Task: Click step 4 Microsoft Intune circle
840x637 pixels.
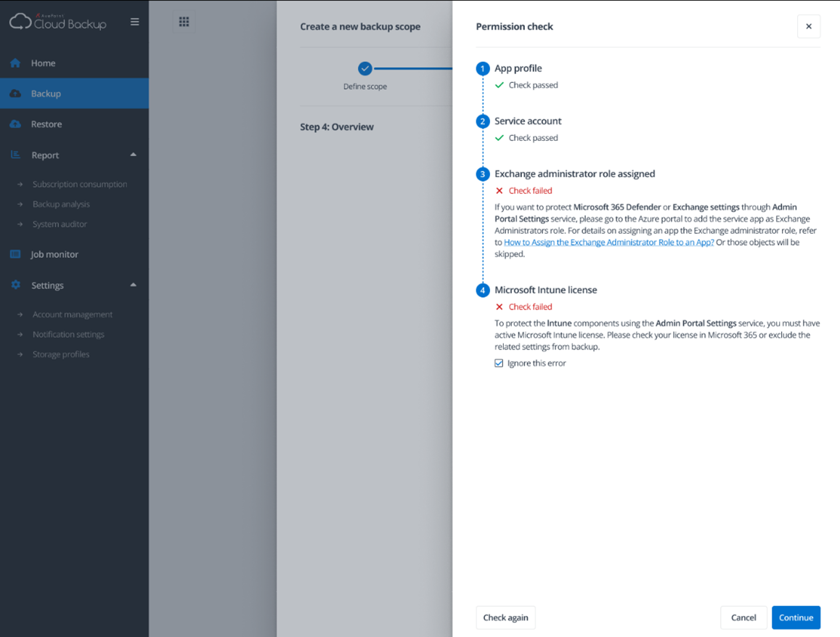Action: tap(483, 291)
